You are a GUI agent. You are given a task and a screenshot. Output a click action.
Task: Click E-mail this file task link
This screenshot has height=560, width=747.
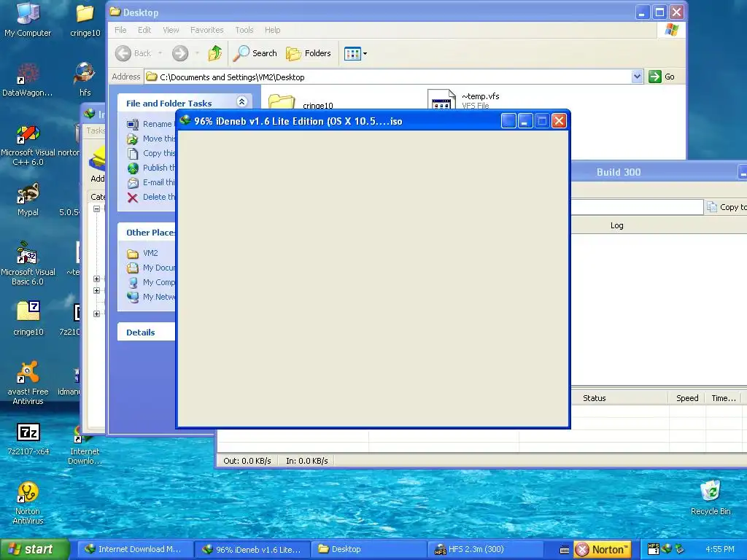[x=151, y=182]
